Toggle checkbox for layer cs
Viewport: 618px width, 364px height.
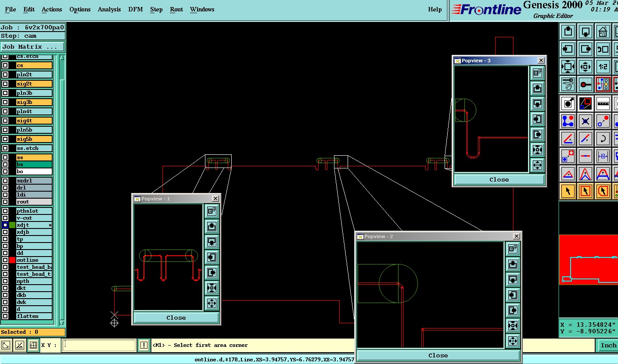click(x=5, y=65)
